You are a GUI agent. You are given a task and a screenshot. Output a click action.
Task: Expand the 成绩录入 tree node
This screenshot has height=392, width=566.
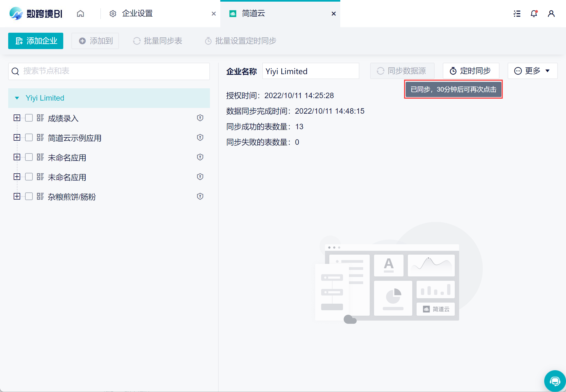pyautogui.click(x=17, y=118)
